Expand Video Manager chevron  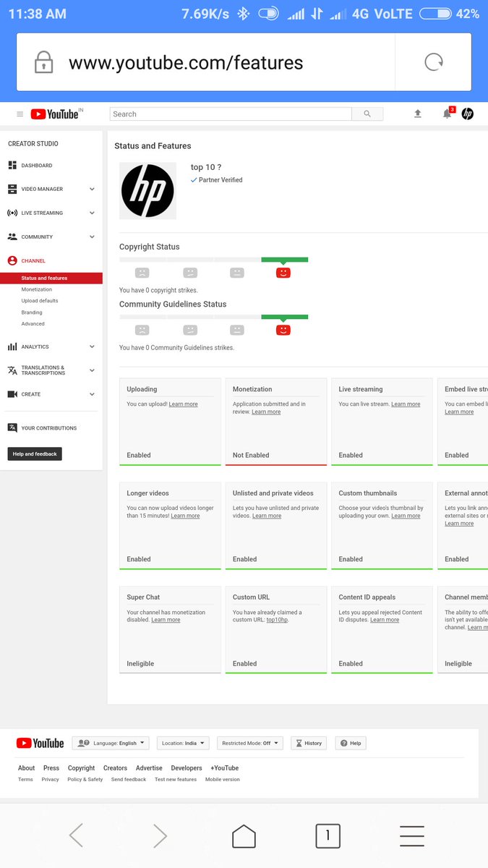point(92,189)
